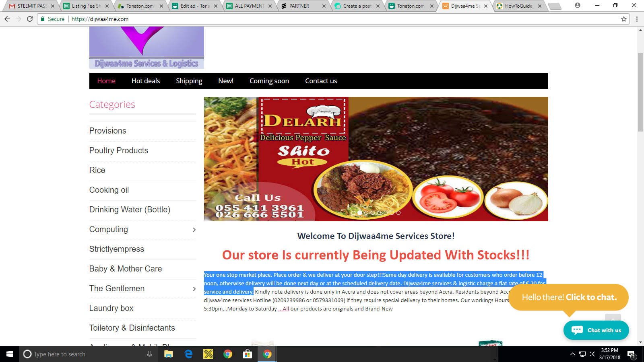
Task: Open Poultry Products category
Action: tap(119, 150)
